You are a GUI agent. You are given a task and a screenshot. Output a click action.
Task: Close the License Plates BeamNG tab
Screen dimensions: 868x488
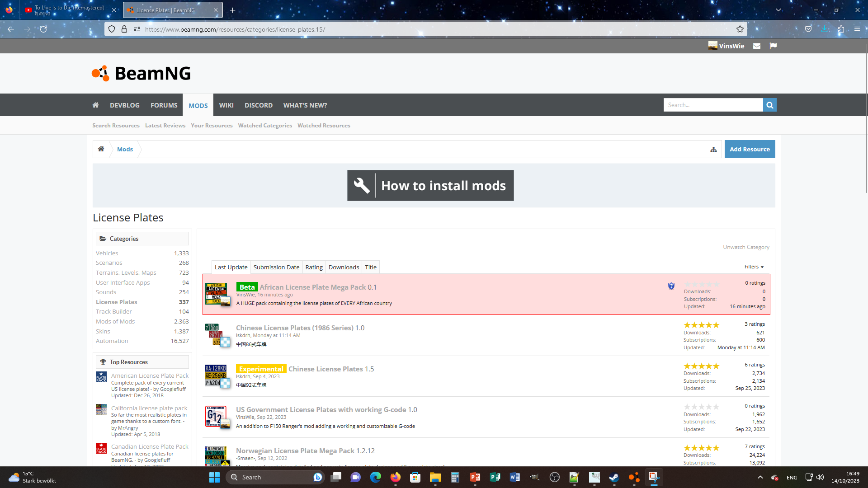coord(216,10)
